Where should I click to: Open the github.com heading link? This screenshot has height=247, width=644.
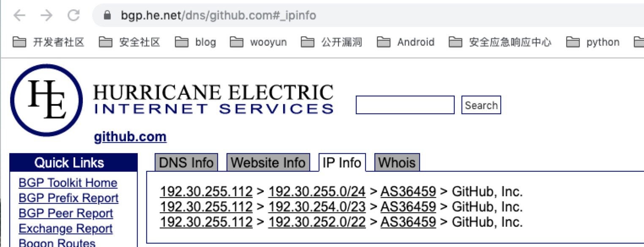[x=130, y=137]
